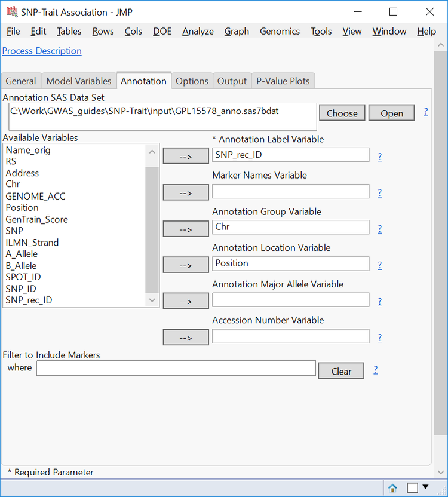This screenshot has width=448, height=497.
Task: Switch to the Options tab
Action: [192, 81]
